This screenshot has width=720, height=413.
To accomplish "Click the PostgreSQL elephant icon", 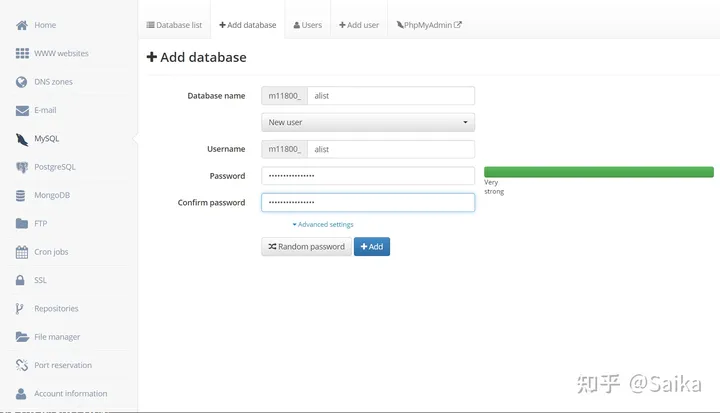I will tap(22, 167).
